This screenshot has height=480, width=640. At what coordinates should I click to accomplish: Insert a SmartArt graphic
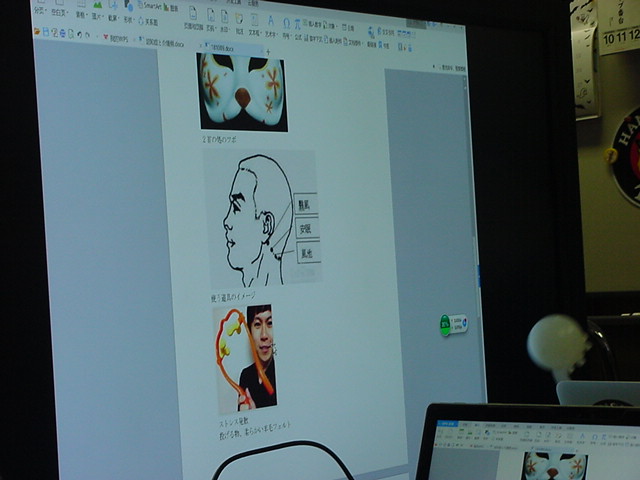pos(150,5)
